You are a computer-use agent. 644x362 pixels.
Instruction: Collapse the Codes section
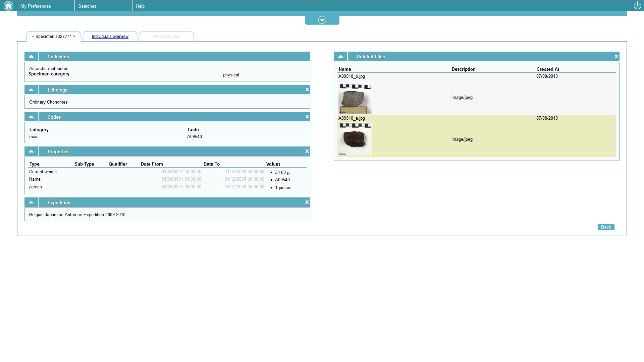coord(31,117)
